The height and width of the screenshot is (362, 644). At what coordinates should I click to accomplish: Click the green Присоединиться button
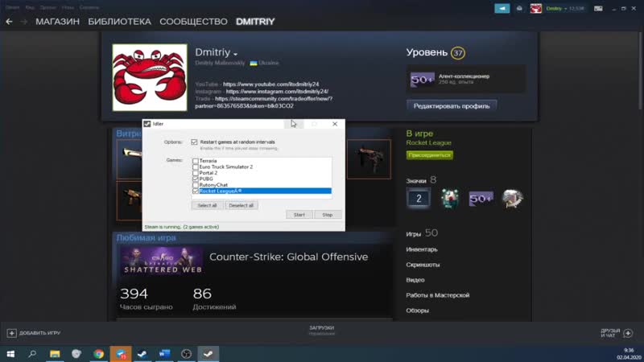[x=430, y=155]
